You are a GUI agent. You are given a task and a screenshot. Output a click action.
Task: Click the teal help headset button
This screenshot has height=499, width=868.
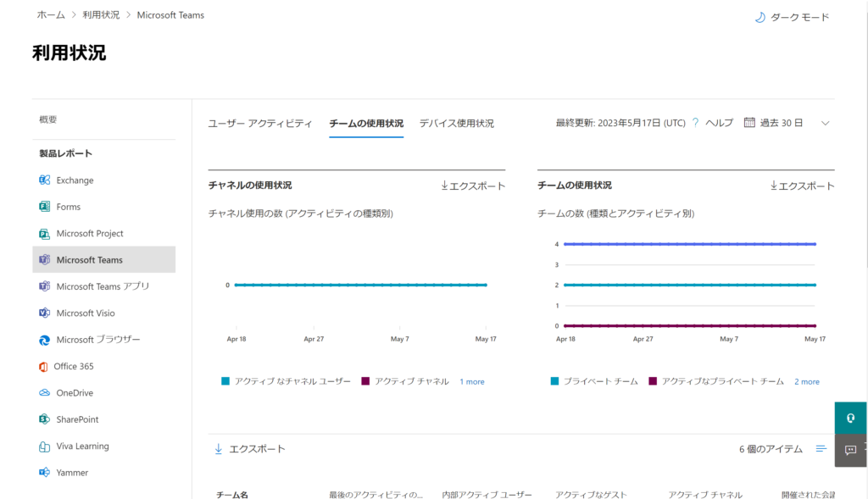pos(851,419)
